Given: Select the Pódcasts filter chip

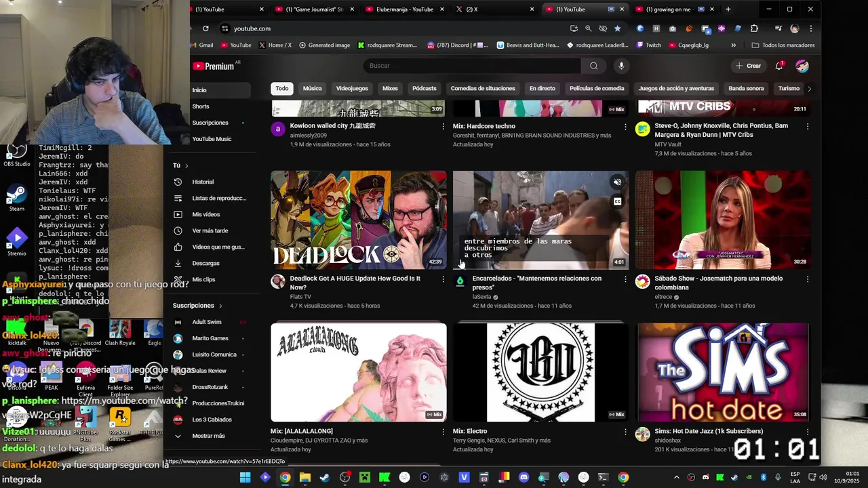Looking at the screenshot, I should (x=425, y=89).
